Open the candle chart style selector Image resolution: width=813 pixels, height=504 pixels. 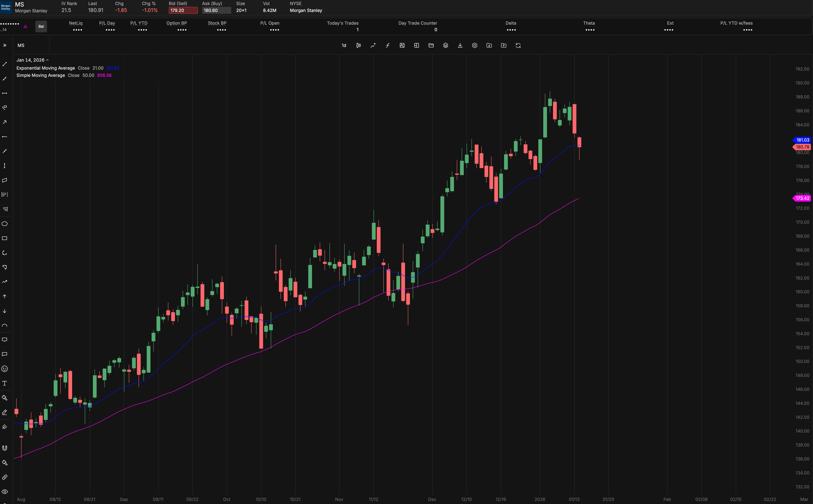coord(358,45)
